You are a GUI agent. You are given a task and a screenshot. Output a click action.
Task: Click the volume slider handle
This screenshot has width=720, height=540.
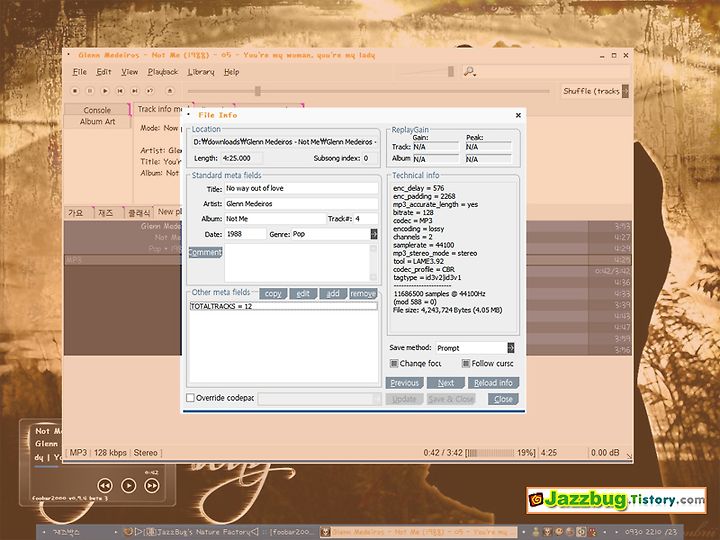click(x=451, y=71)
